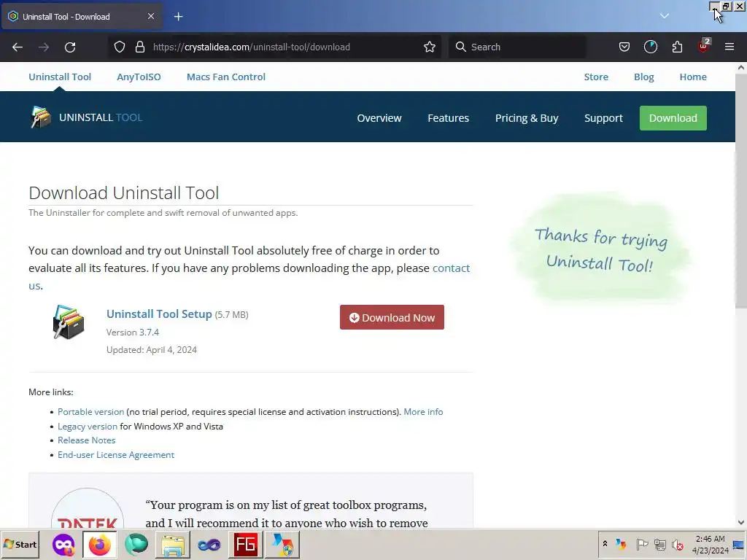Open the Blog link
The width and height of the screenshot is (747, 560).
[x=643, y=77]
